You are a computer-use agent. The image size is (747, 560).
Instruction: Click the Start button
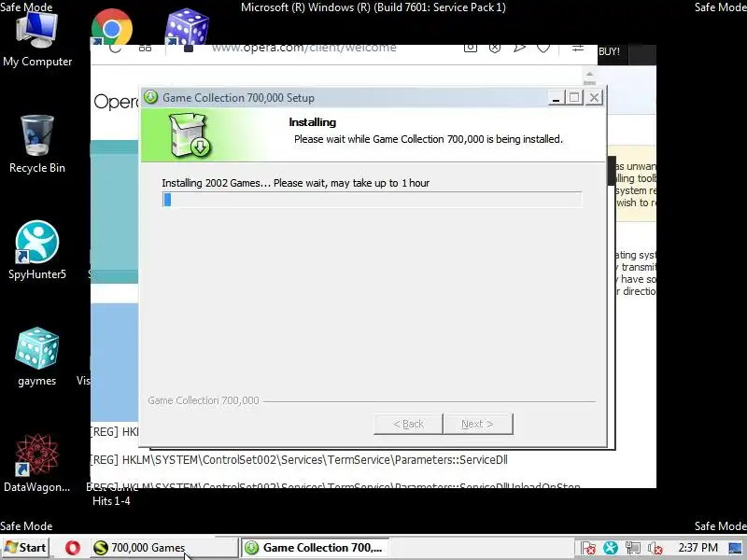[25, 548]
